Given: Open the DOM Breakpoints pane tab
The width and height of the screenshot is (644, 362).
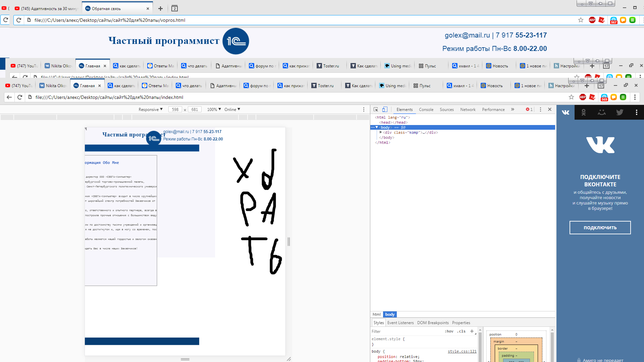Looking at the screenshot, I should click(433, 323).
